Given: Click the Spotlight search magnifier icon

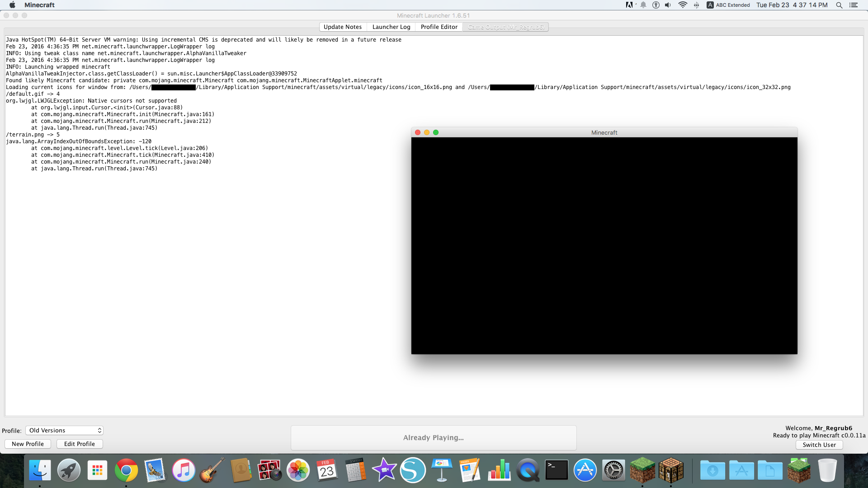Looking at the screenshot, I should tap(839, 5).
